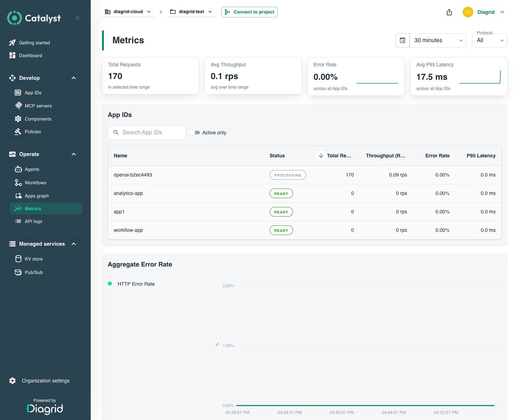Click the 0.09 rps throughput value

[398, 175]
